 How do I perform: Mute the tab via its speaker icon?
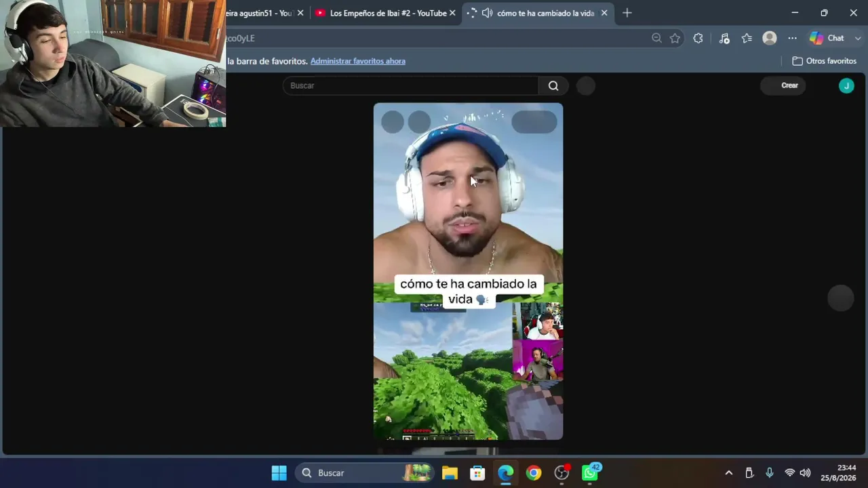click(487, 13)
